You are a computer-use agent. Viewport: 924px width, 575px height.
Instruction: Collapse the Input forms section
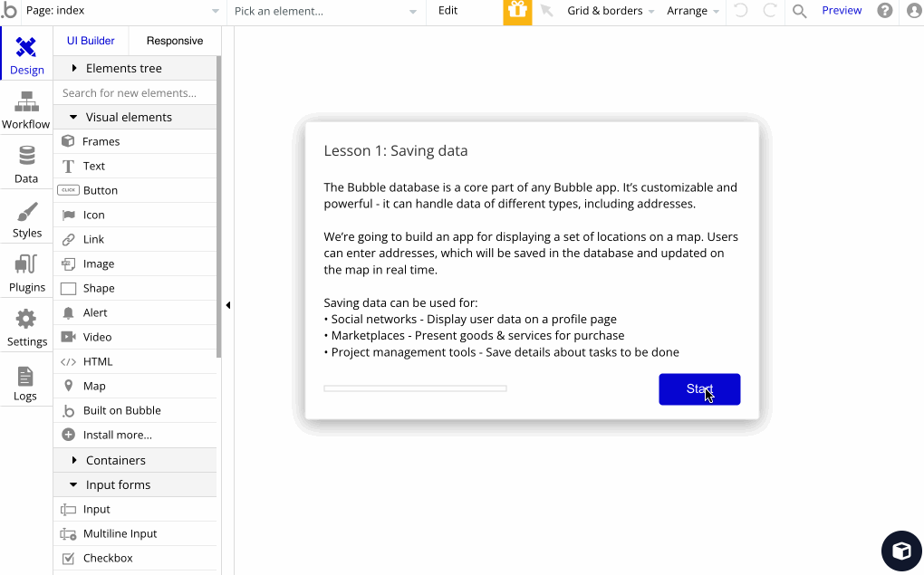[135, 484]
